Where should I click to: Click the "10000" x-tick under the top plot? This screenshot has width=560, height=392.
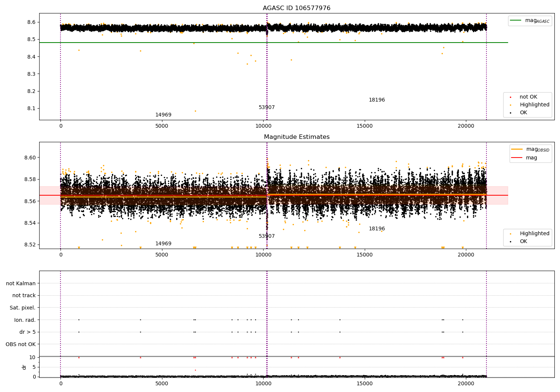click(x=263, y=126)
